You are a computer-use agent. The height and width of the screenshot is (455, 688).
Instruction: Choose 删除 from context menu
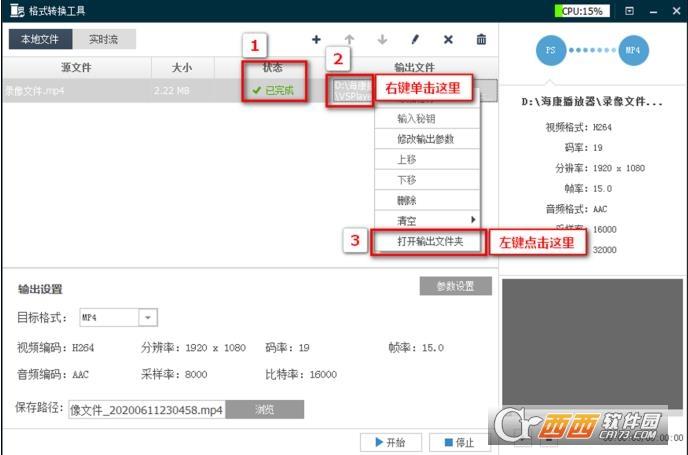click(x=427, y=201)
